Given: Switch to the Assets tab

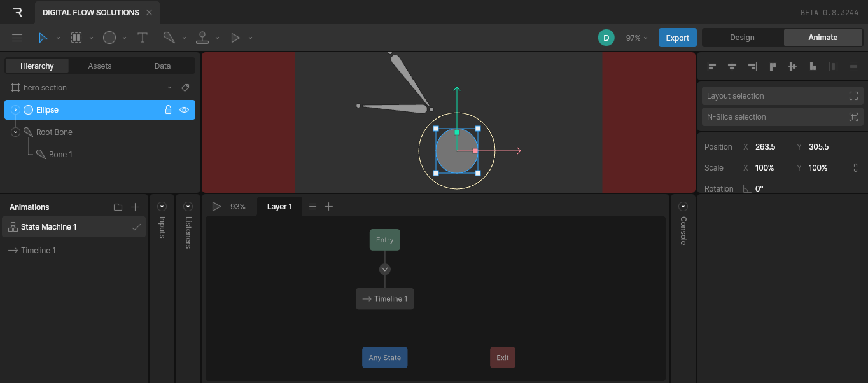Looking at the screenshot, I should pos(100,66).
